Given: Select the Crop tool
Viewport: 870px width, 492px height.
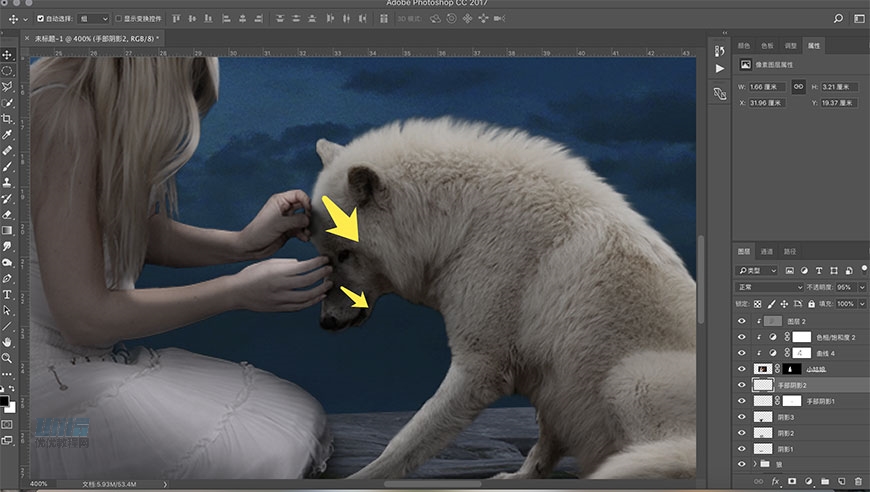Looking at the screenshot, I should coord(7,119).
